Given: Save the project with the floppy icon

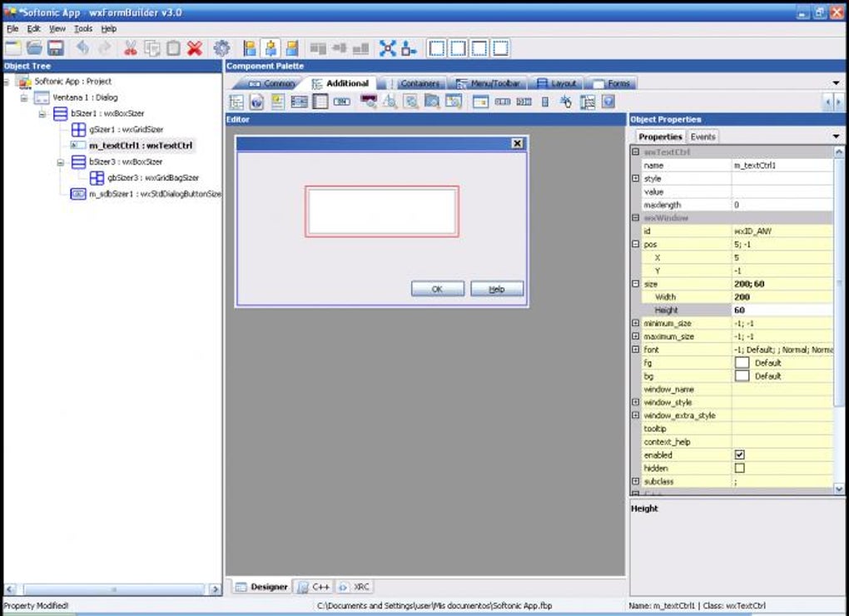Looking at the screenshot, I should (x=56, y=48).
